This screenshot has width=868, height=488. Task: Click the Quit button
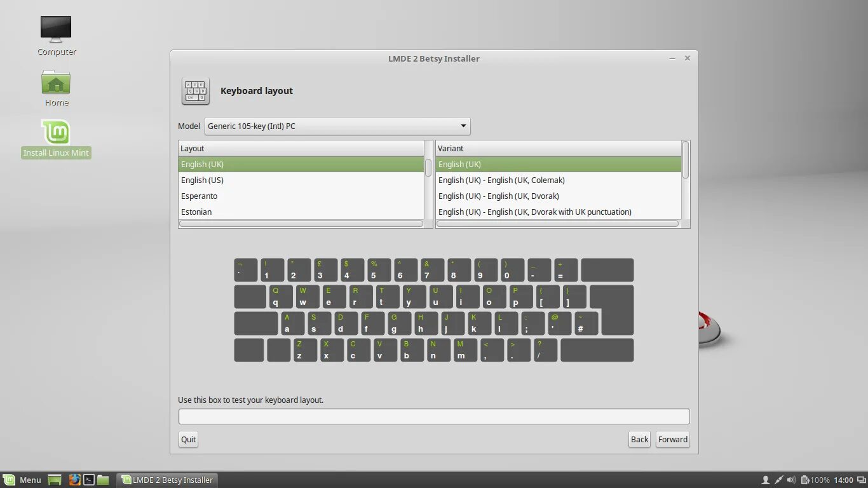188,440
